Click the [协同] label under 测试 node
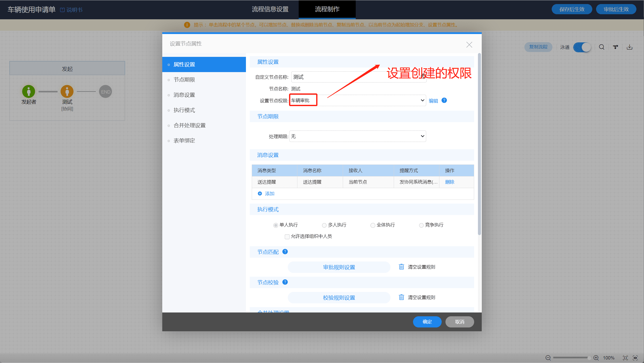The width and height of the screenshot is (644, 363). point(67,109)
